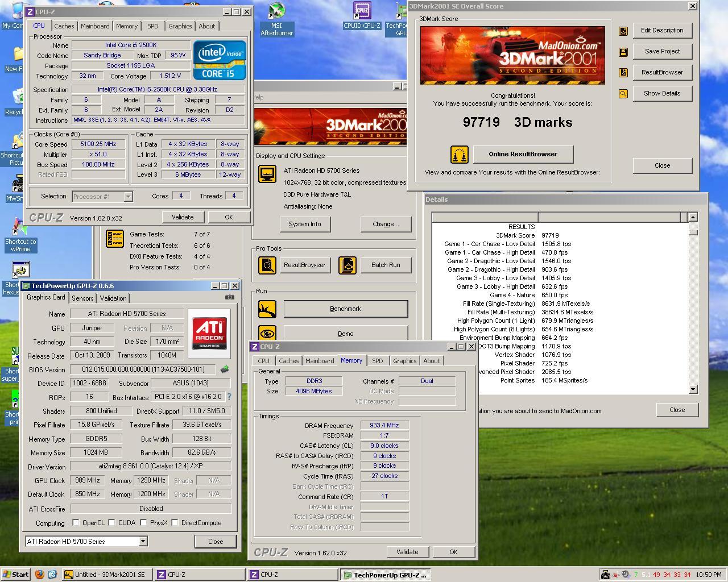
Task: Click the Details list scroll-down arrow
Action: (693, 389)
